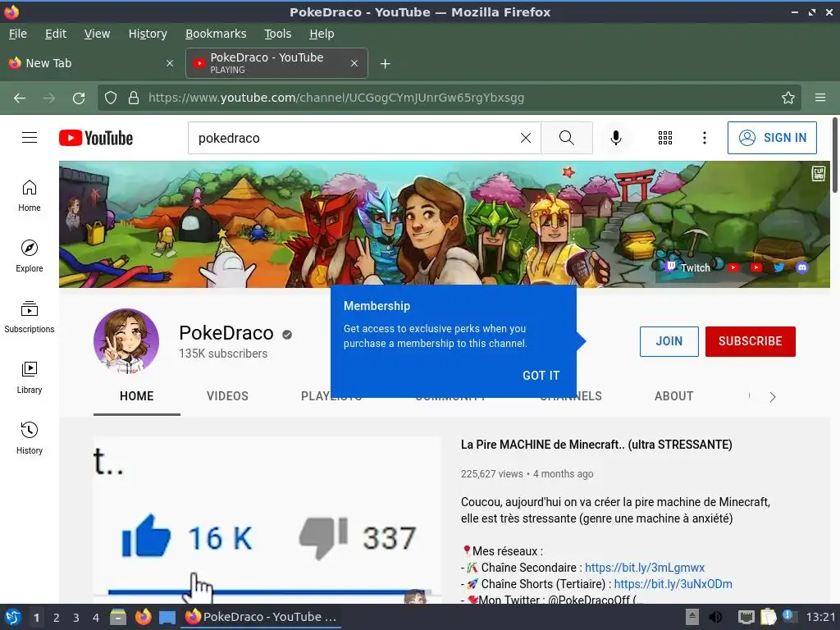This screenshot has height=630, width=840.
Task: Open a new tab with plus button
Action: [385, 64]
